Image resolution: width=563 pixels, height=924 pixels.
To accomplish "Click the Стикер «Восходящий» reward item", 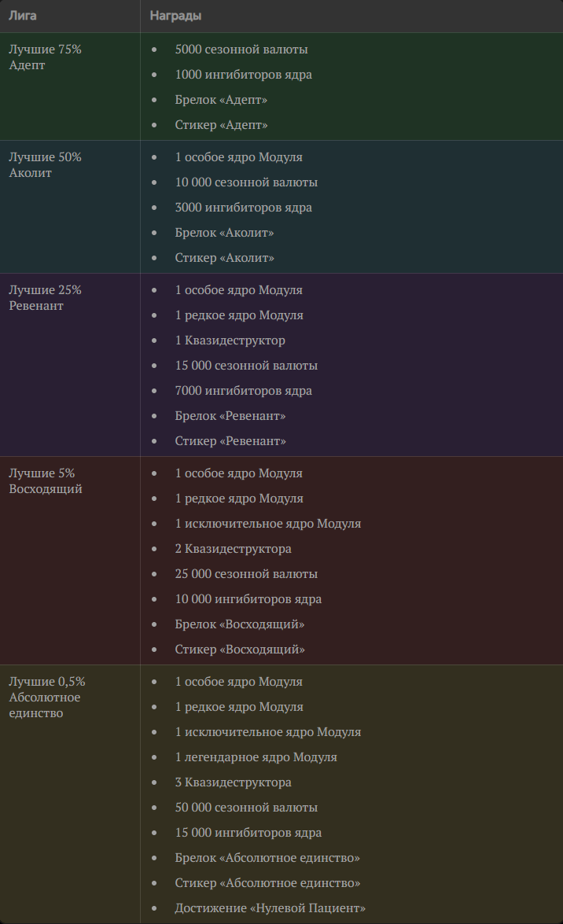I will (x=240, y=650).
